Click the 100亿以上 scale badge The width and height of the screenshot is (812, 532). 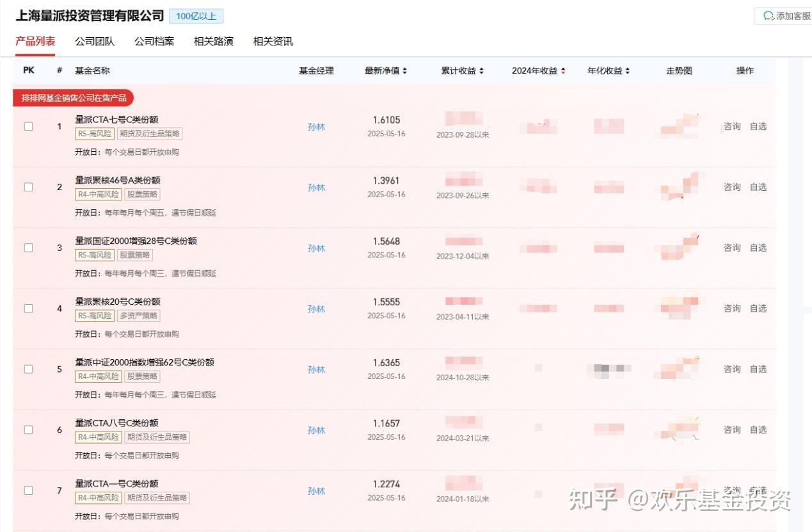196,15
